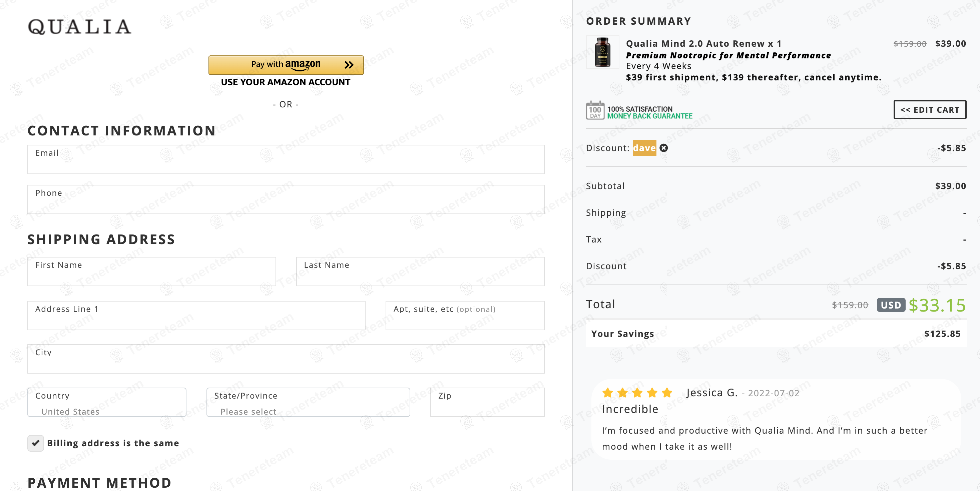Select the Phone input field

pos(286,200)
